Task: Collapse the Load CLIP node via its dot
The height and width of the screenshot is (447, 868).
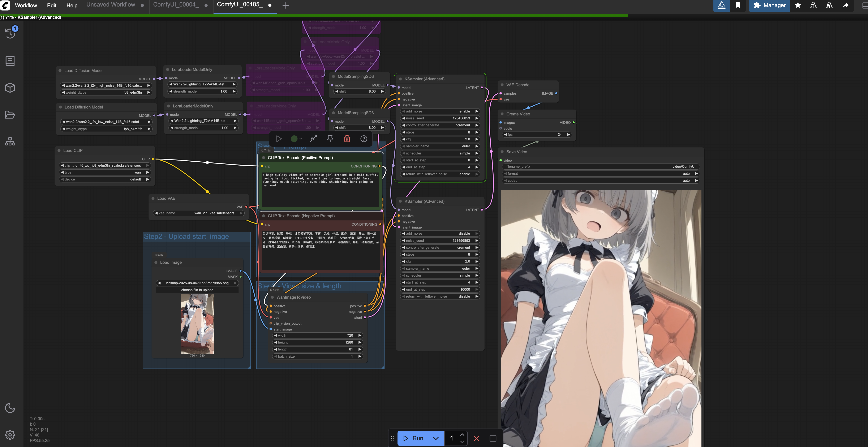Action: tap(59, 151)
